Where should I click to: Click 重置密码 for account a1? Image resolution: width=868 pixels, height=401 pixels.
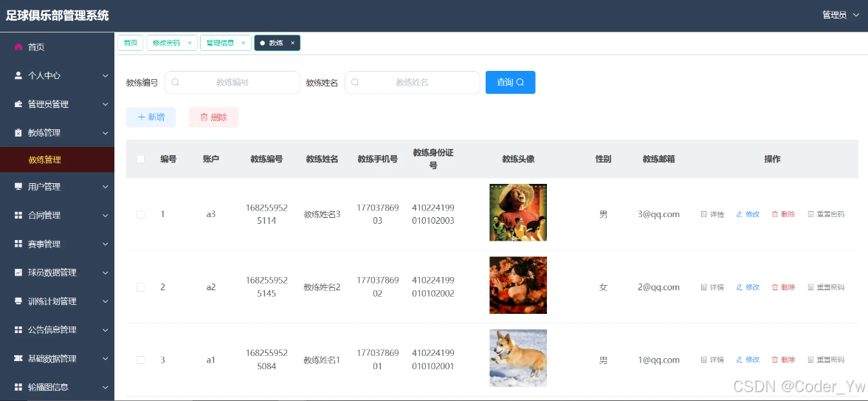coord(826,360)
